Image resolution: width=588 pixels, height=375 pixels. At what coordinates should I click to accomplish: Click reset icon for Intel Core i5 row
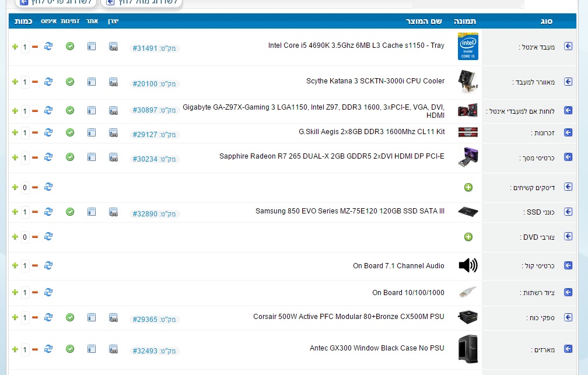point(48,46)
